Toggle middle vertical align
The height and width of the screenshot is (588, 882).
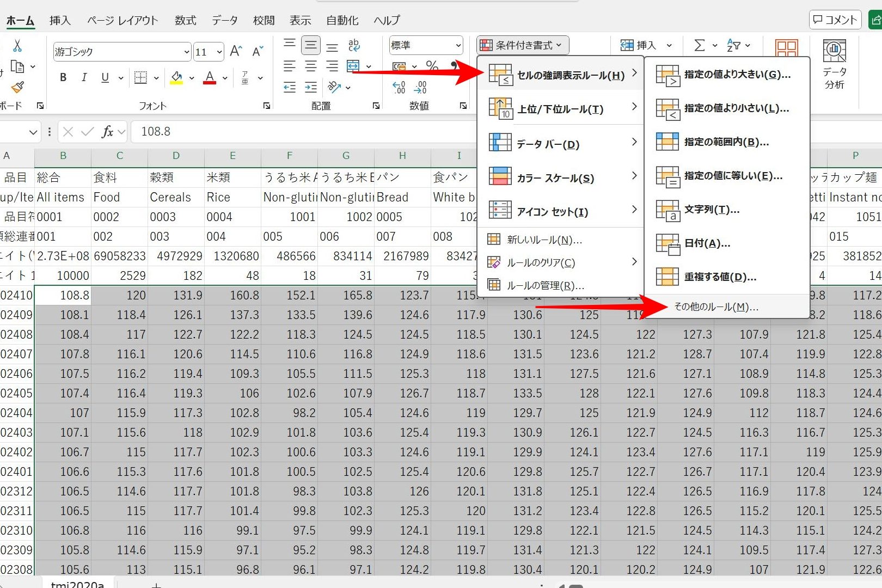pyautogui.click(x=311, y=45)
